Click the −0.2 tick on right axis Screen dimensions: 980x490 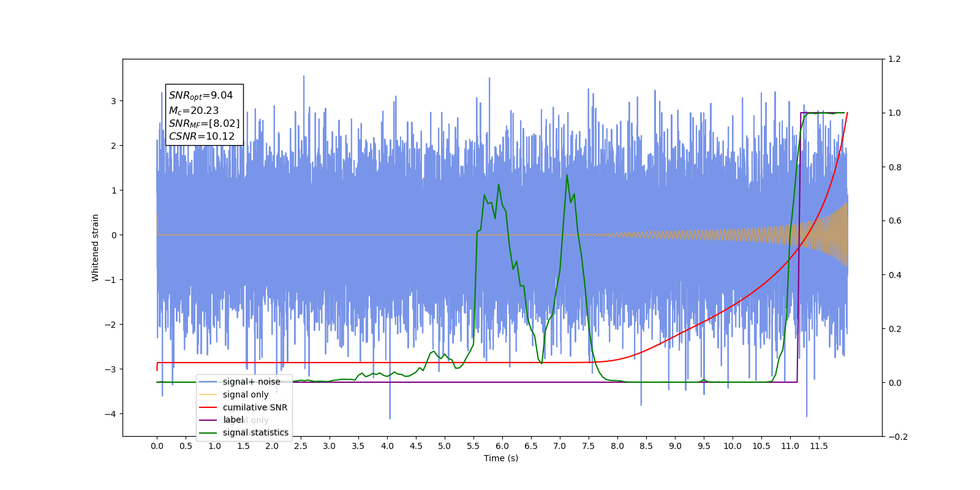coord(897,437)
